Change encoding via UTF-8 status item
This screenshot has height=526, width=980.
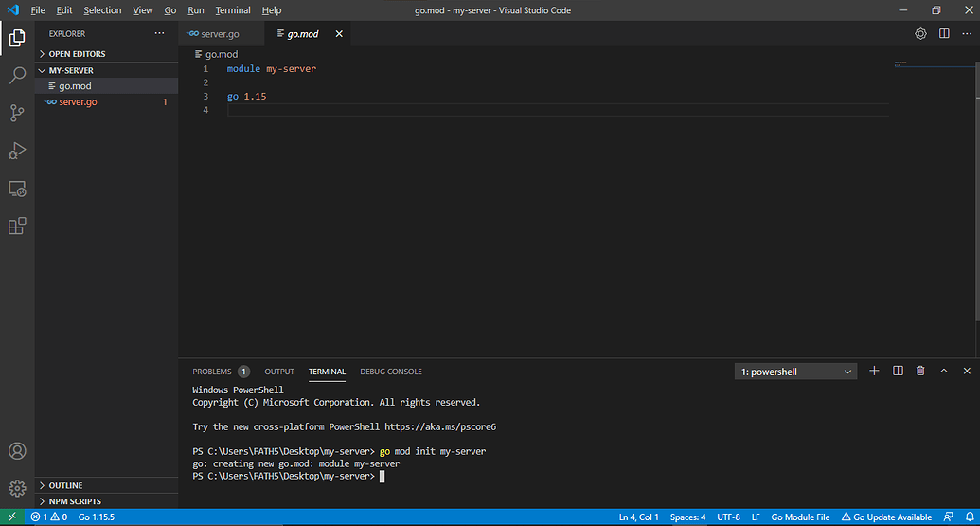click(x=728, y=517)
